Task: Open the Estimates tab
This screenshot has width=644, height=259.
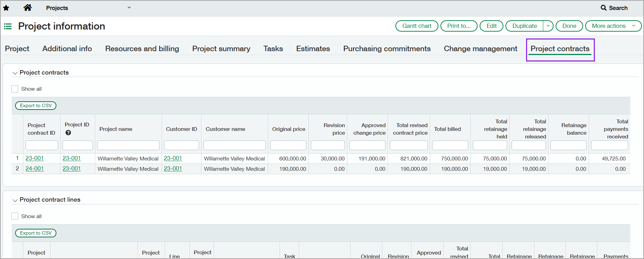Action: tap(313, 49)
